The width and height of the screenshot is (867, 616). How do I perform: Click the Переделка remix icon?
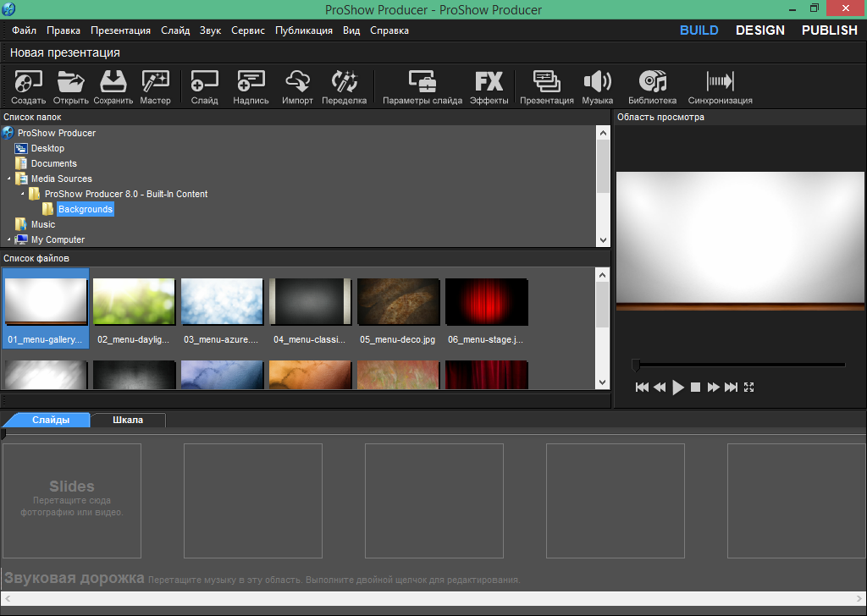click(x=344, y=87)
